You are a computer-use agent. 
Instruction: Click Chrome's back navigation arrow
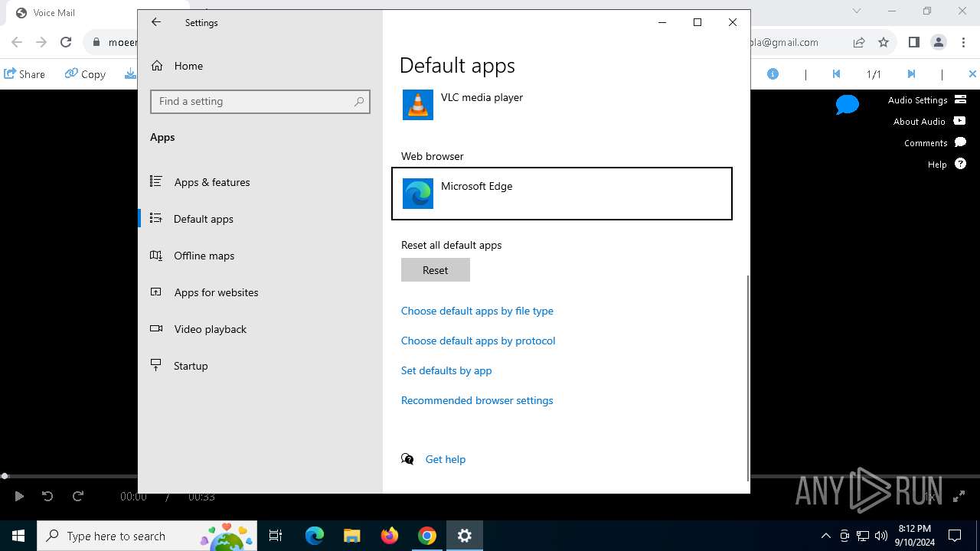(17, 42)
